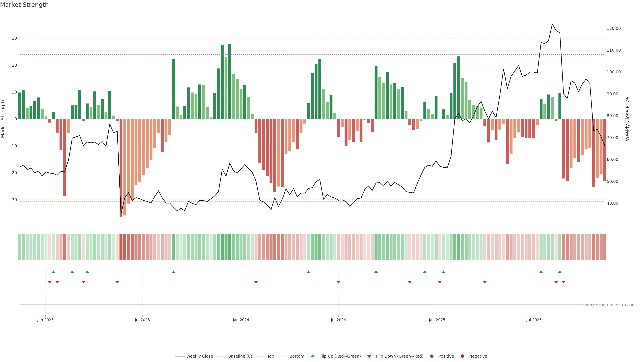The height and width of the screenshot is (362, 644).
Task: Click the first flip-up triangle after Jan 2023
Action: coord(53,272)
